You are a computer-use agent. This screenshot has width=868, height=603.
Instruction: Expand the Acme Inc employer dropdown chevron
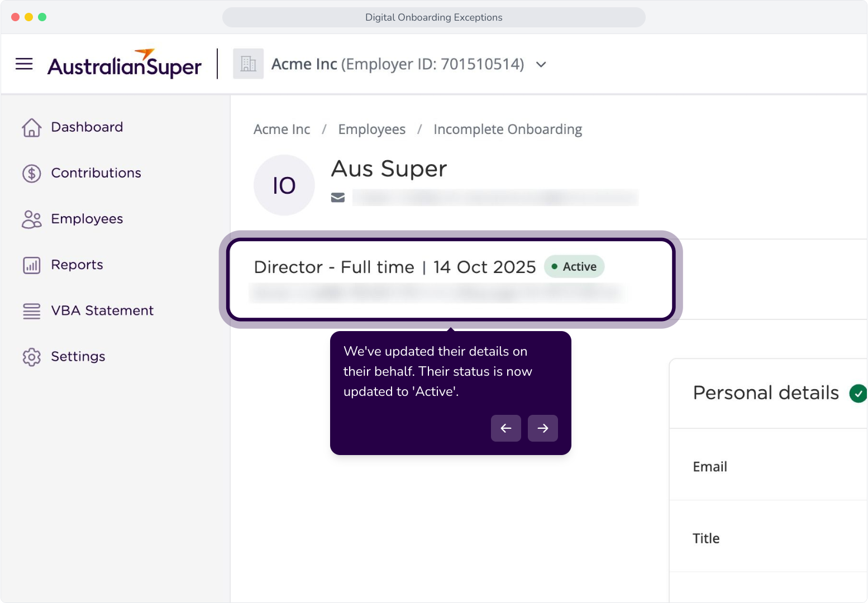coord(541,65)
